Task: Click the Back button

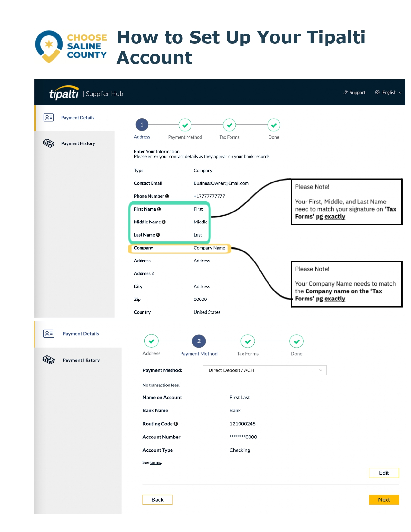Action: click(158, 499)
